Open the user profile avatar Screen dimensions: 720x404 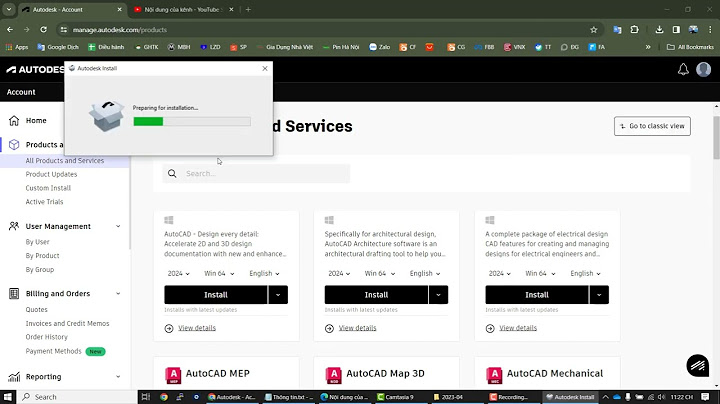[x=703, y=69]
